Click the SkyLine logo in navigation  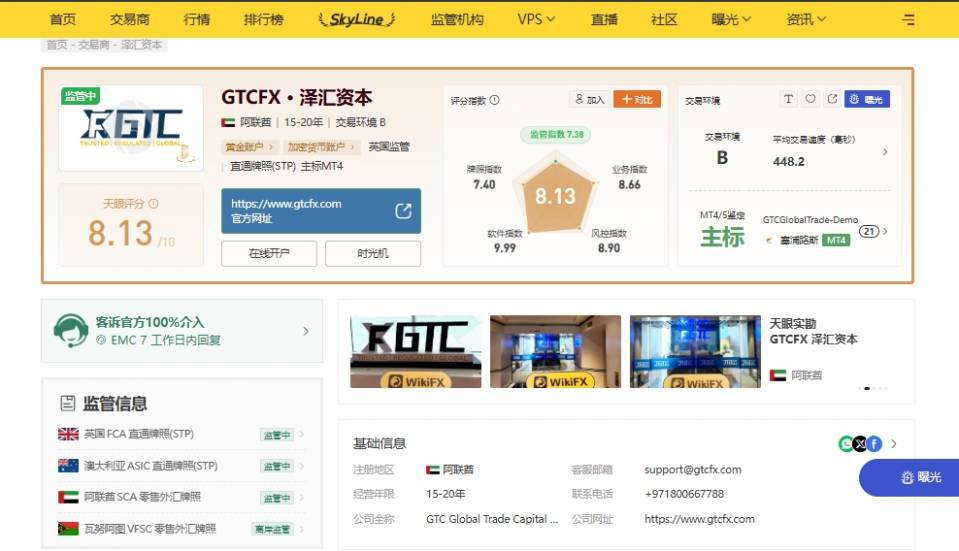(x=357, y=20)
